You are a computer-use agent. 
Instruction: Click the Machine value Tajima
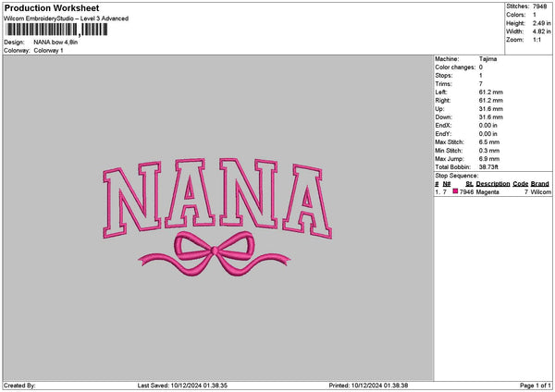(x=487, y=59)
